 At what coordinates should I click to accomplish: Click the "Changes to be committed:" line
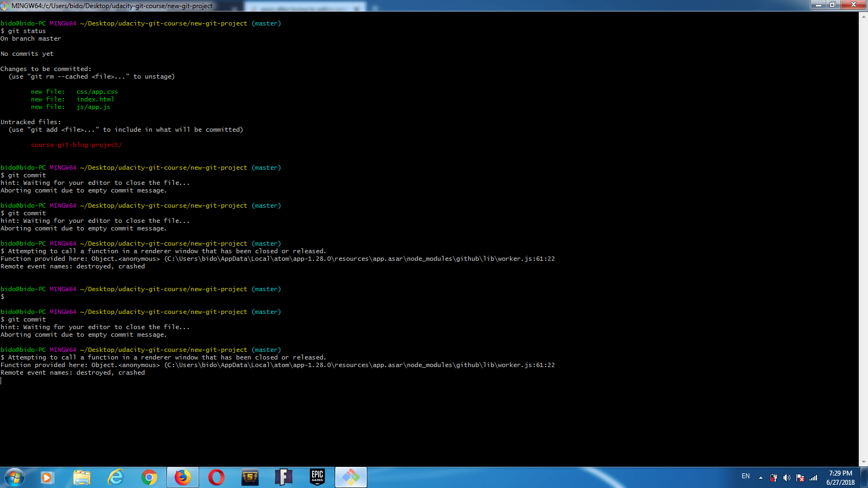point(46,69)
